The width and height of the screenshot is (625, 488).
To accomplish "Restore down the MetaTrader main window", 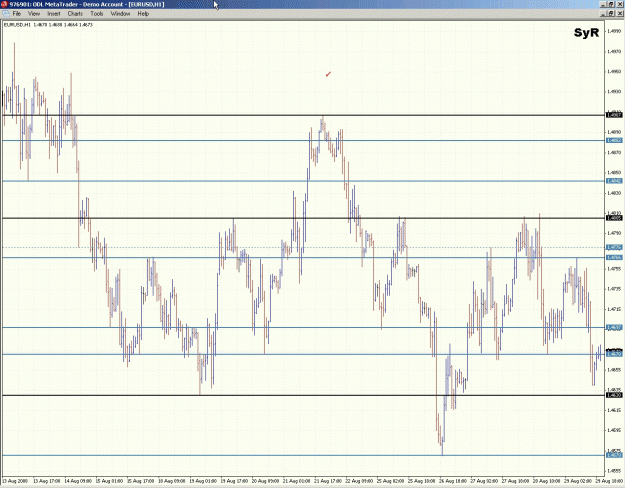I will click(x=611, y=4).
